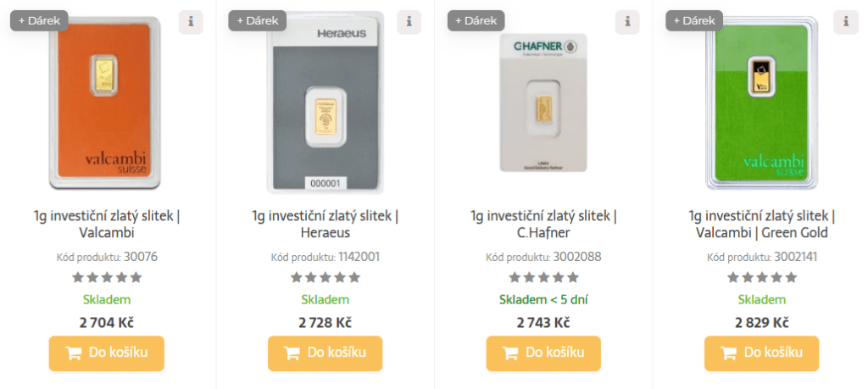Add 2 704 Kč Valcambi bar to cart
The height and width of the screenshot is (389, 868).
pos(107,353)
